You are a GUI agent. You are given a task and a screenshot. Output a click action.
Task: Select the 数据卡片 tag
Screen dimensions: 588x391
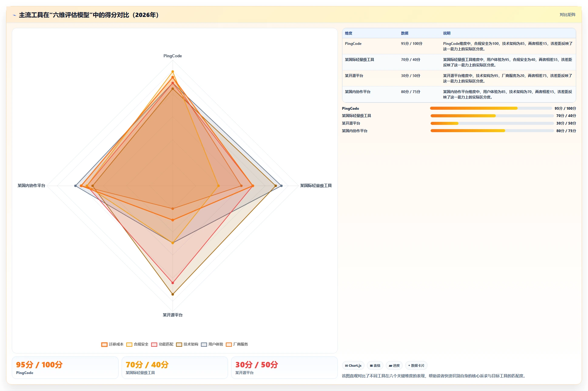click(416, 366)
